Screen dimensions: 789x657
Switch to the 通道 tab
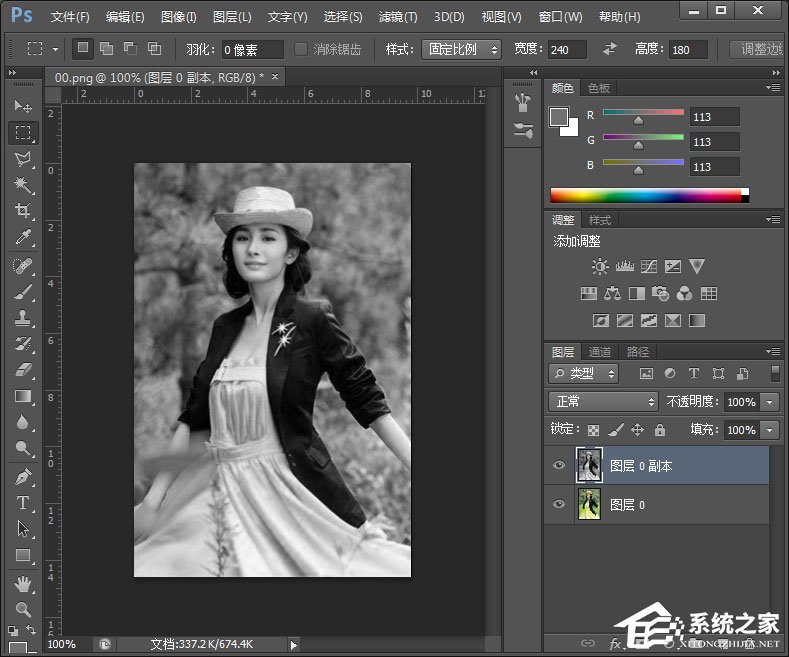[600, 352]
